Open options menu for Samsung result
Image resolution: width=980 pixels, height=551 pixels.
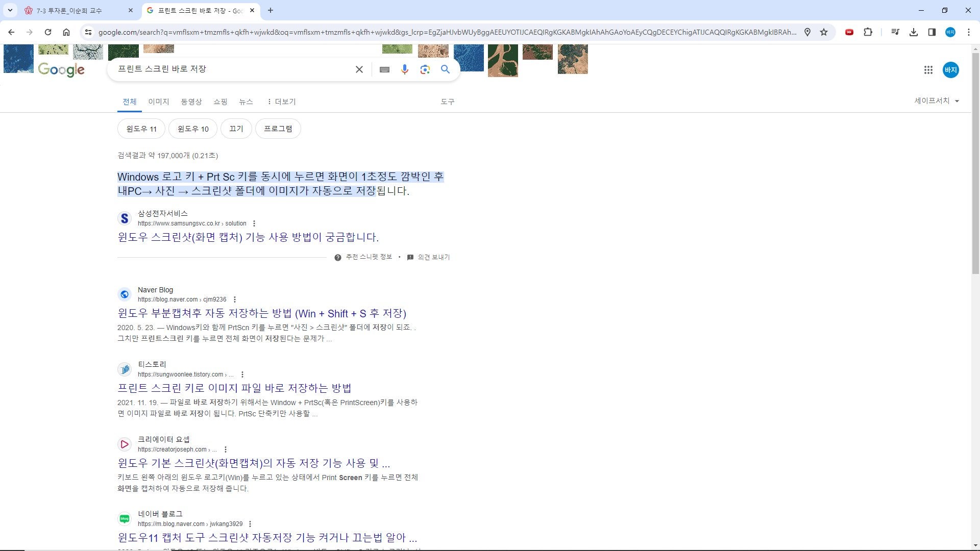(x=254, y=223)
